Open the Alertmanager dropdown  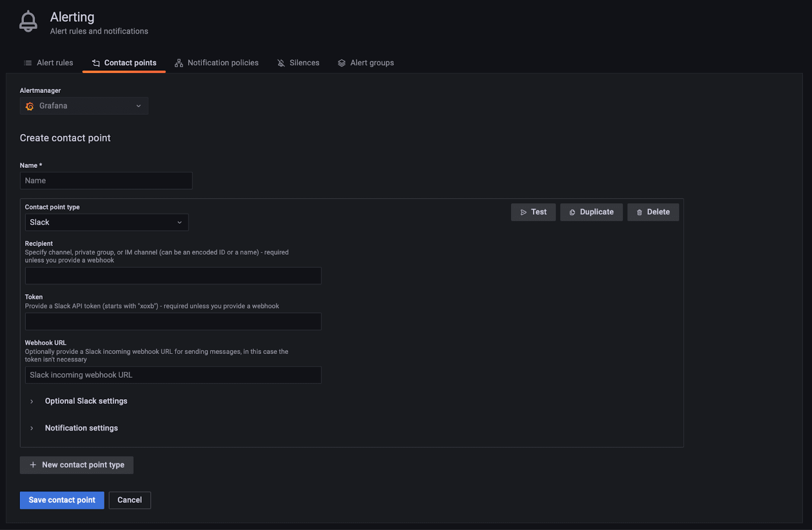tap(84, 106)
